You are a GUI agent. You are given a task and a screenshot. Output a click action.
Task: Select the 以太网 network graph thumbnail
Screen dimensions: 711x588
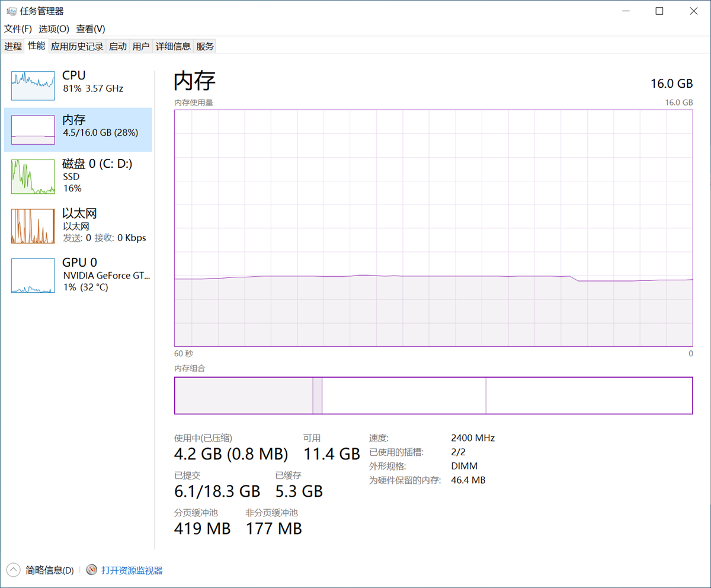pos(33,226)
